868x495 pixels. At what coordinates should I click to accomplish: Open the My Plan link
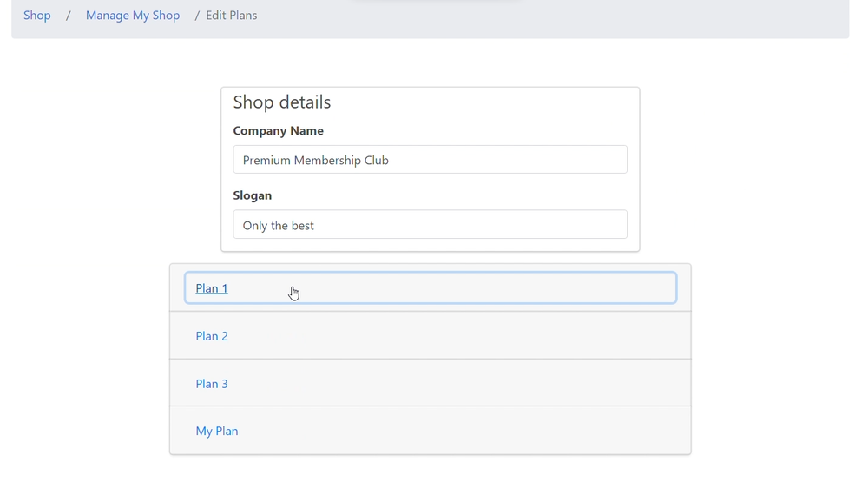click(x=217, y=431)
